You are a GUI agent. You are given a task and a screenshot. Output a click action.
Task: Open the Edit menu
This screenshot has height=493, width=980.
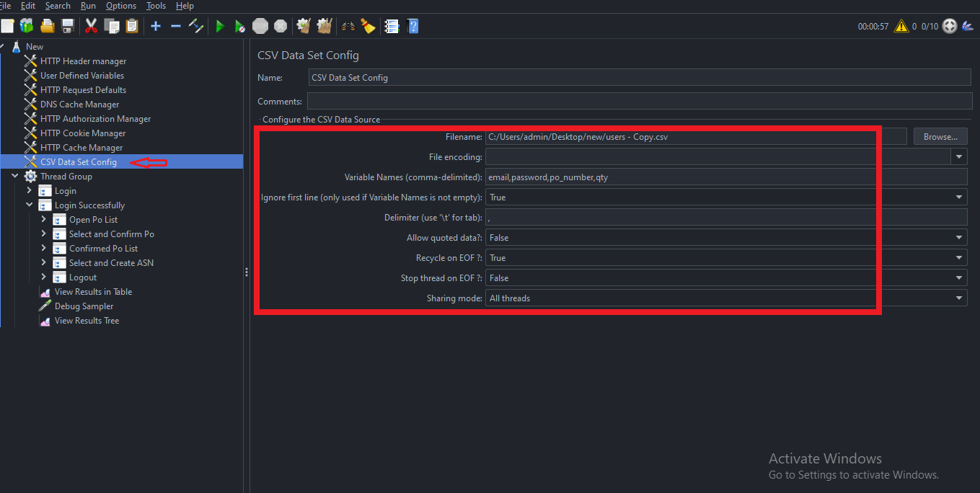28,6
